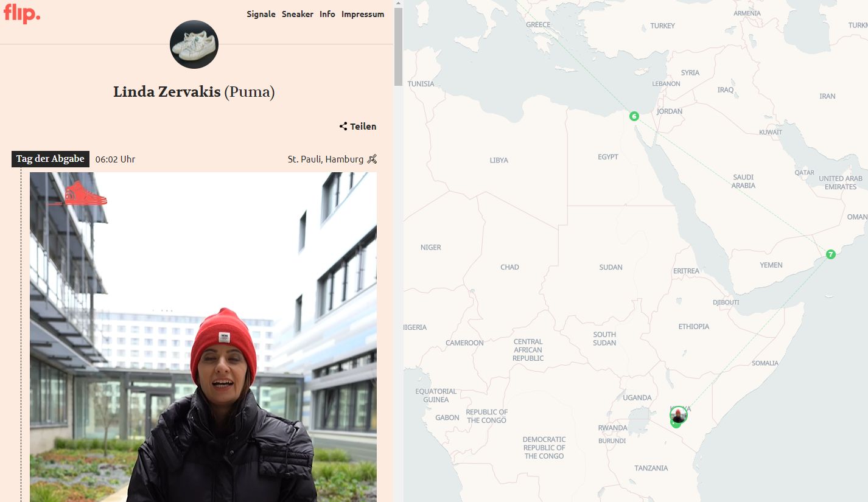868x502 pixels.
Task: Click the flip. logo
Action: click(x=21, y=13)
